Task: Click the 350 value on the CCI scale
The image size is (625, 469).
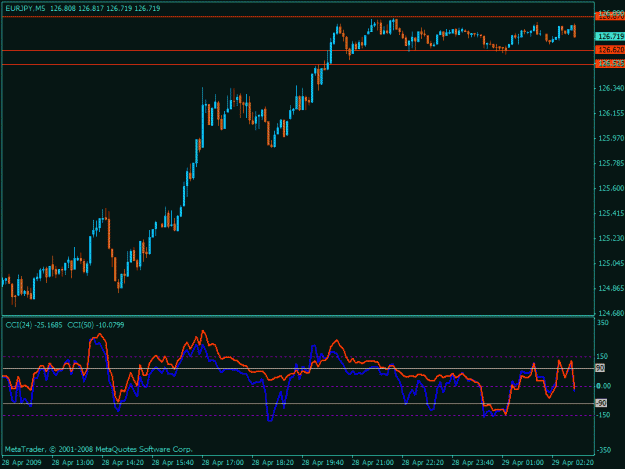Action: coord(603,322)
